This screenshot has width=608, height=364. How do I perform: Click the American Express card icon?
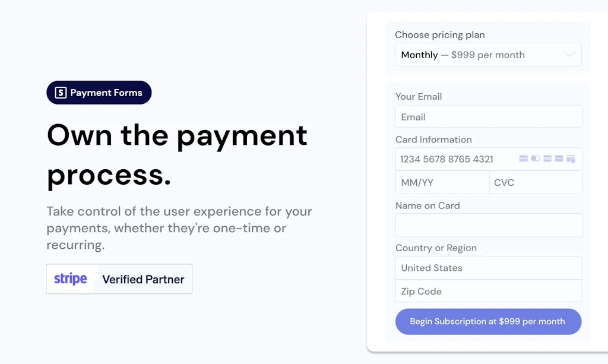point(523,158)
